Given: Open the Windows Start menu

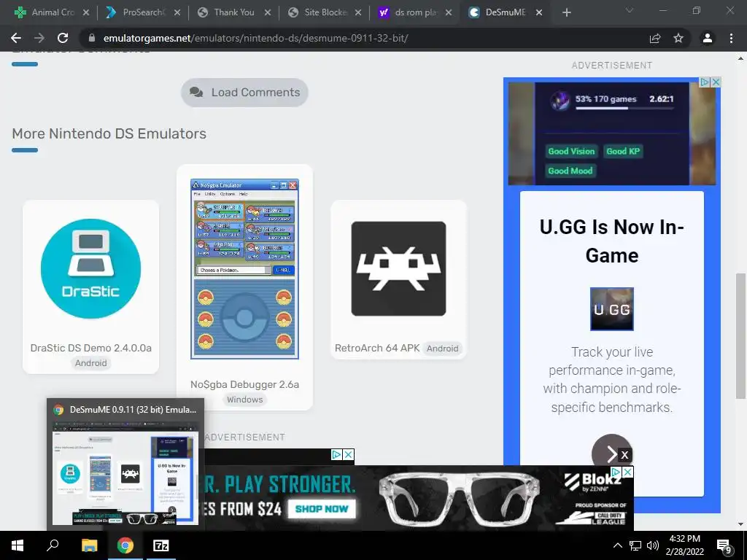Looking at the screenshot, I should pyautogui.click(x=18, y=545).
